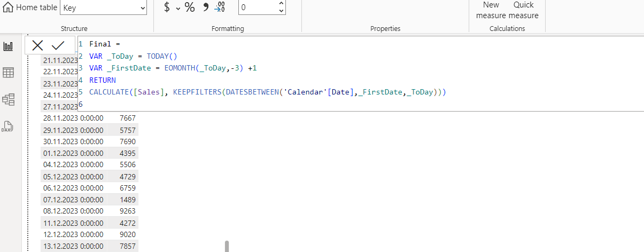Click the decimal places icon
Screen dimensions: 644x252
(220, 7)
